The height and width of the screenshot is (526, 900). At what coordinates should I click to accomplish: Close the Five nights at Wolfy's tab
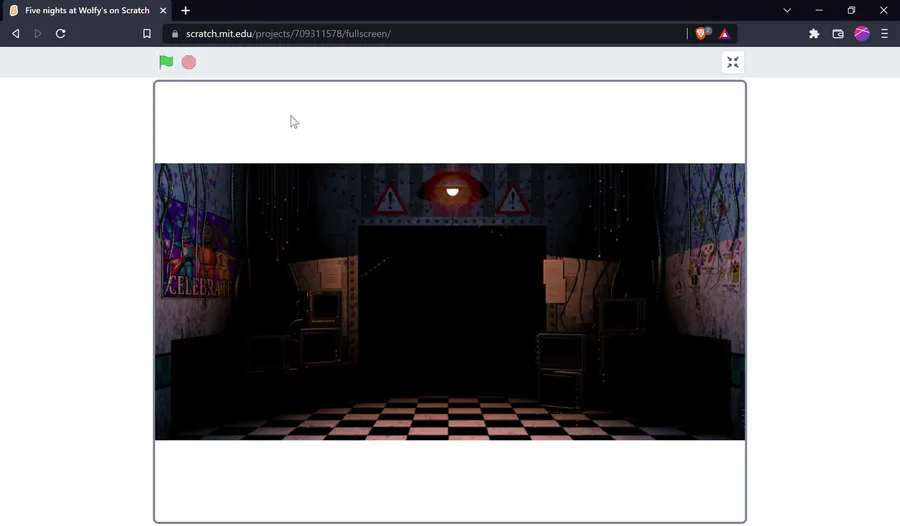click(163, 10)
